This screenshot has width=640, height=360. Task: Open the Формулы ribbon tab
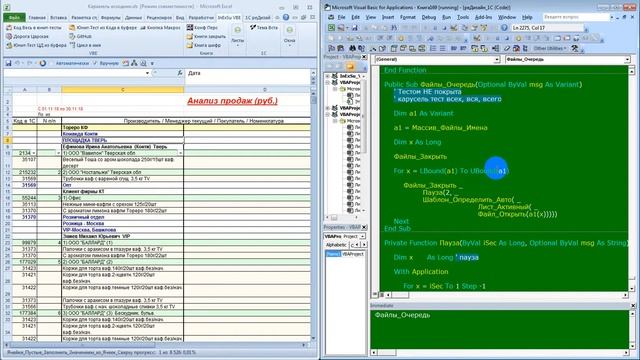[111, 18]
